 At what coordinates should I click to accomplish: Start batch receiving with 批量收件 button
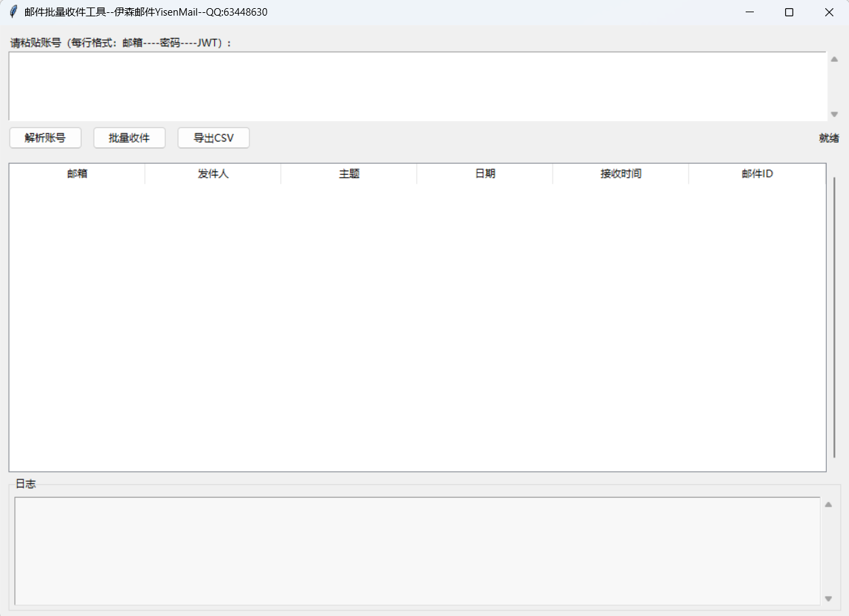pos(129,138)
